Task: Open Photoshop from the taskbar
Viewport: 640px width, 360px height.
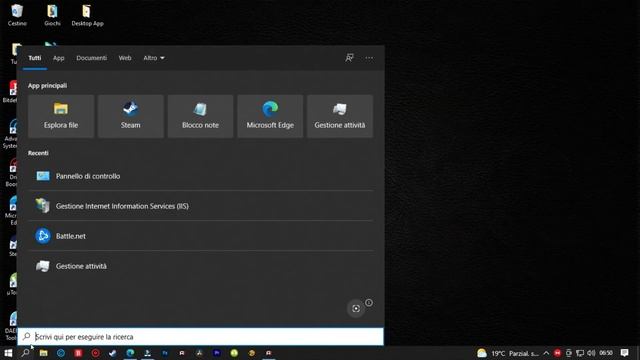Action: pos(165,353)
